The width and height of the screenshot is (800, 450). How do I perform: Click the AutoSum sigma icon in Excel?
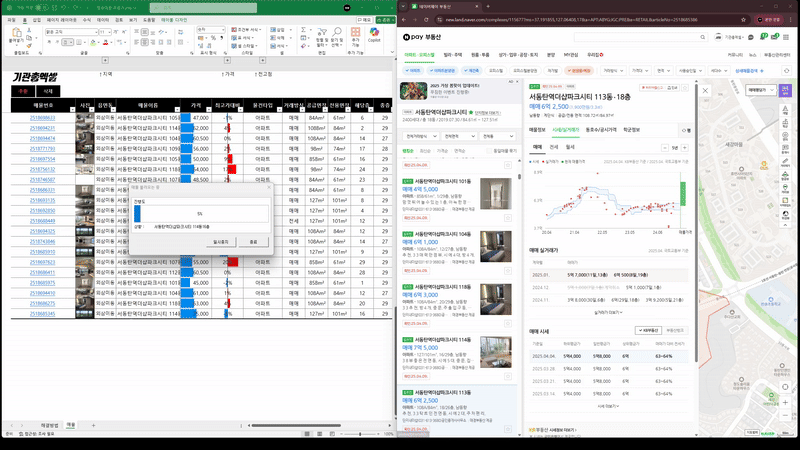pyautogui.click(x=304, y=30)
